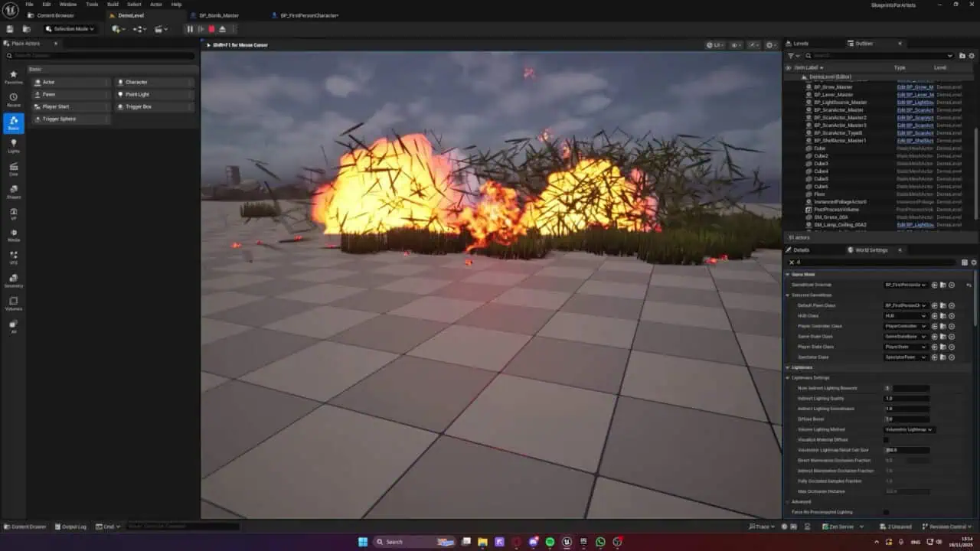Select the Shapes category icon
The image size is (980, 551).
[x=14, y=191]
